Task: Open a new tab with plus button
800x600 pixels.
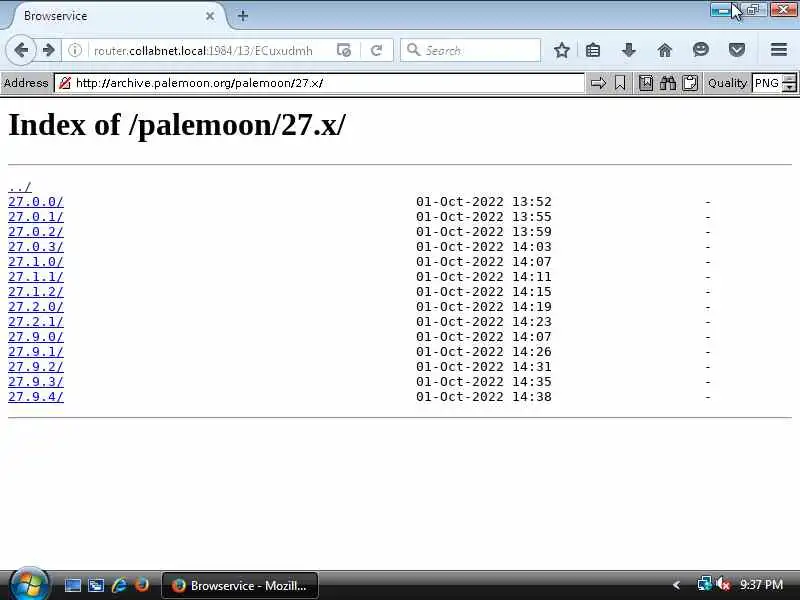Action: point(243,16)
